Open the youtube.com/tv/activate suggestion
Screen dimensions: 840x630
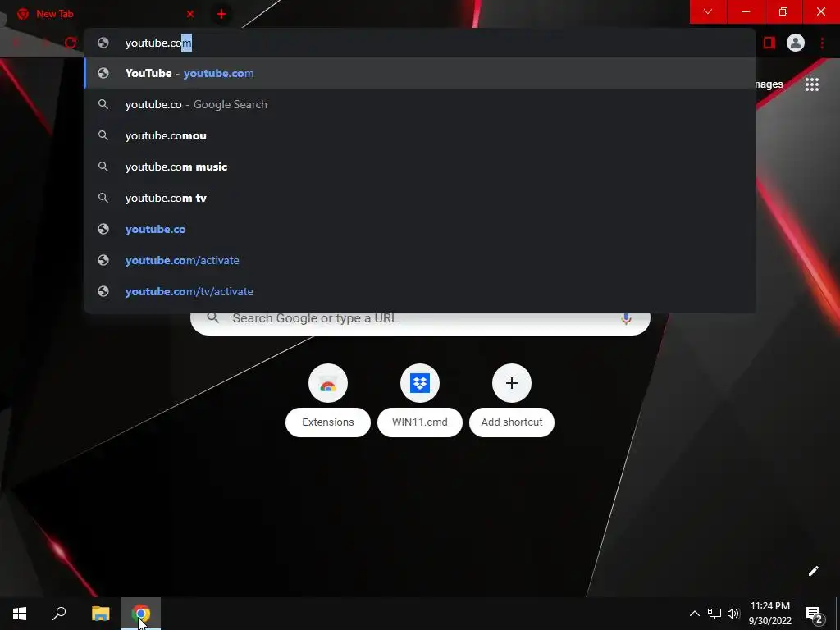pyautogui.click(x=419, y=291)
